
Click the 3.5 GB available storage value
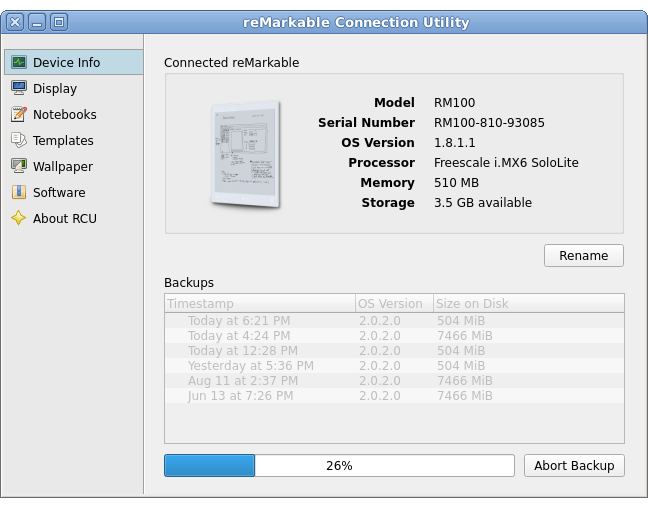pos(483,203)
